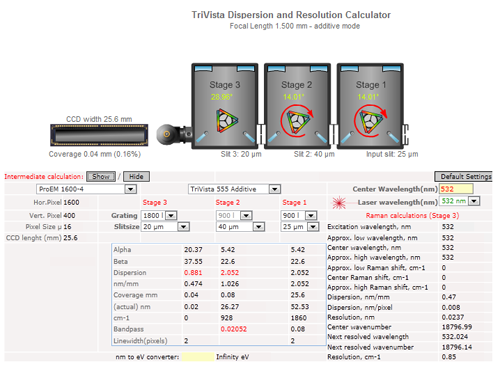Screen dimensions: 500x369
Task: Click the red Stage 2 column header
Action: click(x=228, y=203)
